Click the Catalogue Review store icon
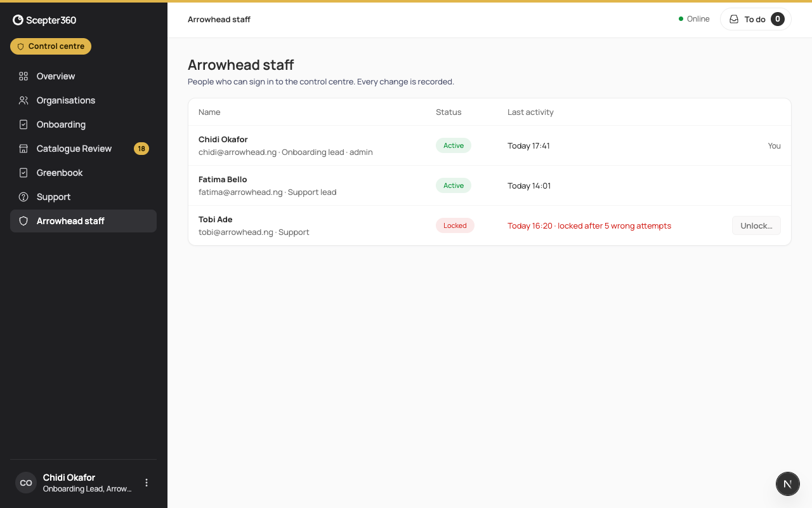This screenshot has height=508, width=812. point(23,149)
